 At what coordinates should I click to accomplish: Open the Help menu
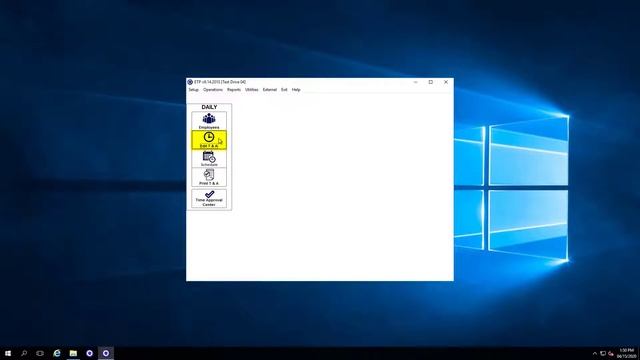click(296, 90)
